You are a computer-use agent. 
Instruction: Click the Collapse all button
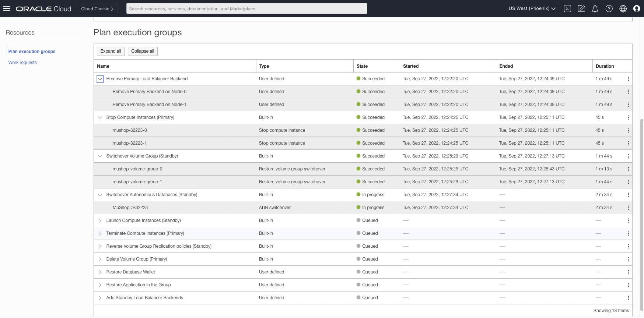tap(143, 51)
